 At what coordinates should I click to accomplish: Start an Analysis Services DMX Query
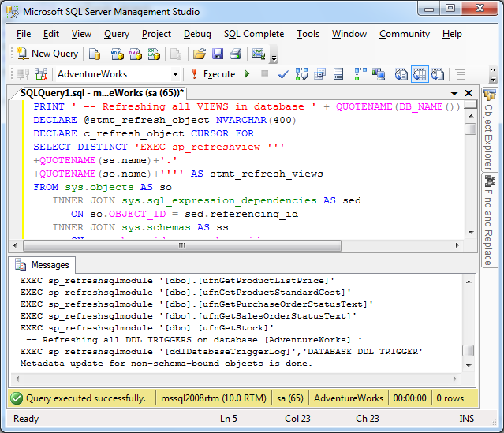[136, 54]
